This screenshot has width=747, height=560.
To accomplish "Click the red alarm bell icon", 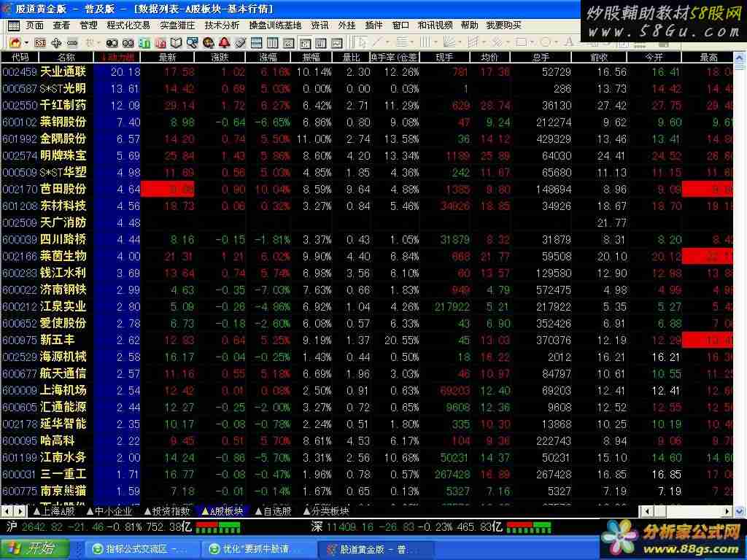I will click(x=225, y=43).
